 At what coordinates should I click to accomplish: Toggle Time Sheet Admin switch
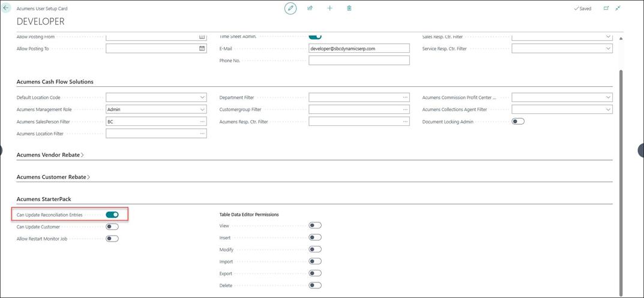(315, 37)
